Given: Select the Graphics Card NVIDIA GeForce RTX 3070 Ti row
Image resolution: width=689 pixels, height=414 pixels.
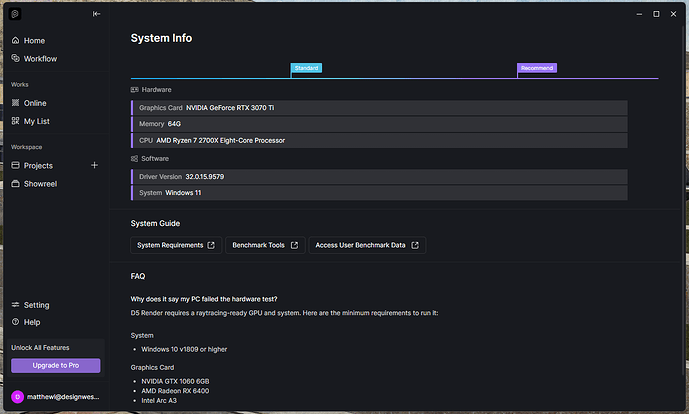Looking at the screenshot, I should click(379, 108).
